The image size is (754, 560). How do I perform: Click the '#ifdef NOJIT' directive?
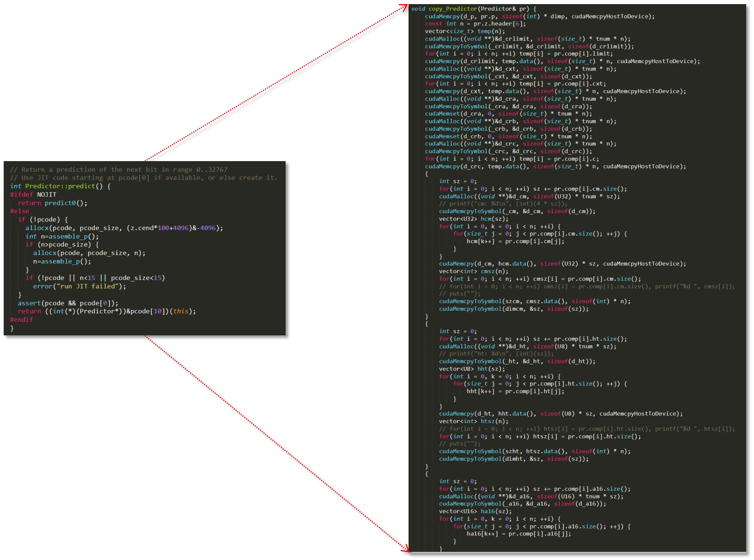33,195
